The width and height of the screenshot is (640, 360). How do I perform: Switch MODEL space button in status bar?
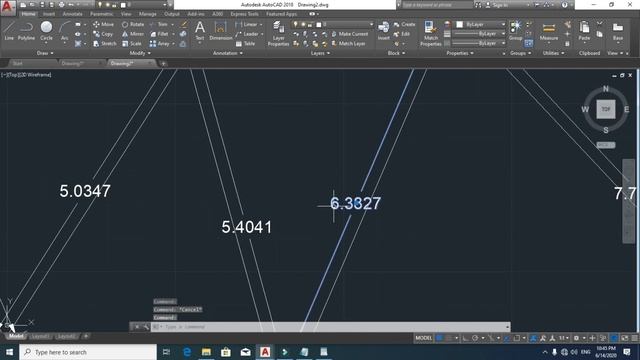coord(423,338)
